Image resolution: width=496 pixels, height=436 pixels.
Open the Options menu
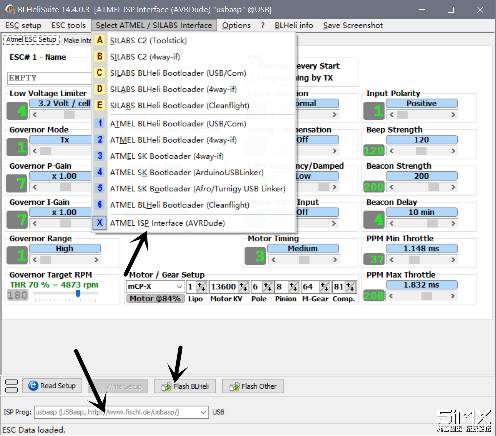(x=236, y=25)
